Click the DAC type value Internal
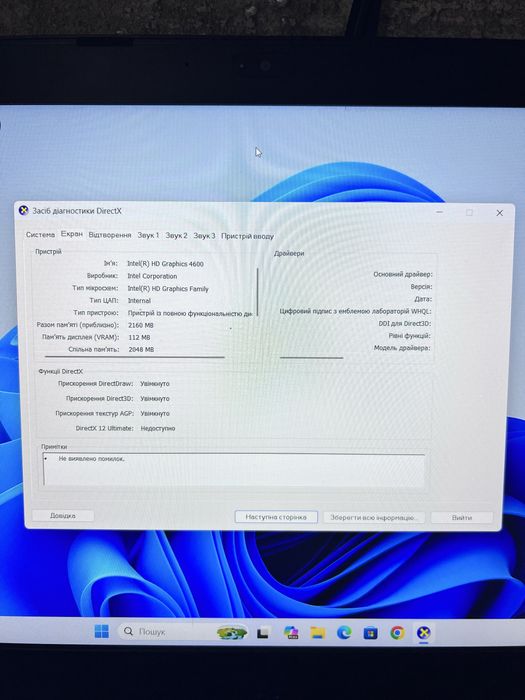 [x=139, y=301]
